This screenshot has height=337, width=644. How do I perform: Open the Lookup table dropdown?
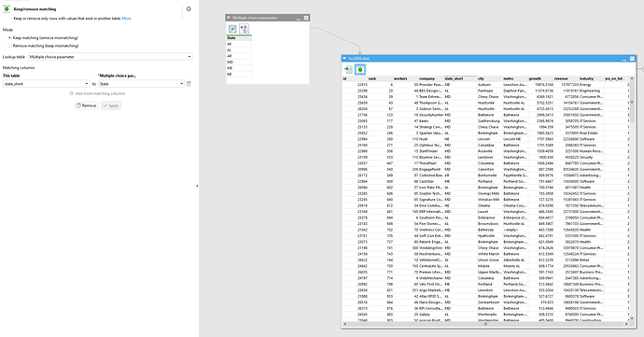[x=110, y=57]
